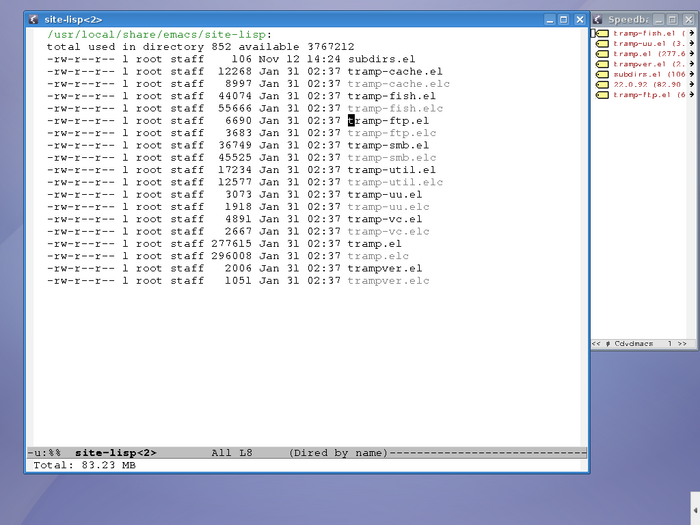Click the site-lisp<2> buffer name in mode line

click(115, 453)
